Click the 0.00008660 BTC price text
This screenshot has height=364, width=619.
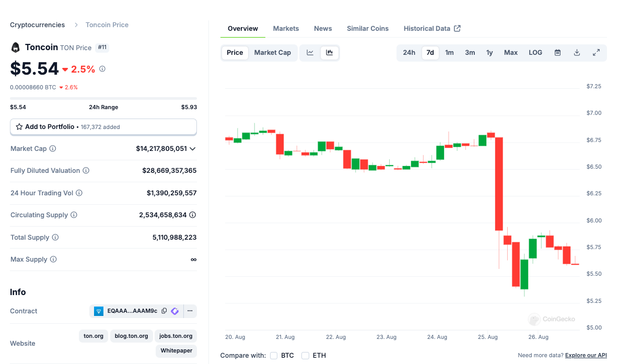pos(33,87)
